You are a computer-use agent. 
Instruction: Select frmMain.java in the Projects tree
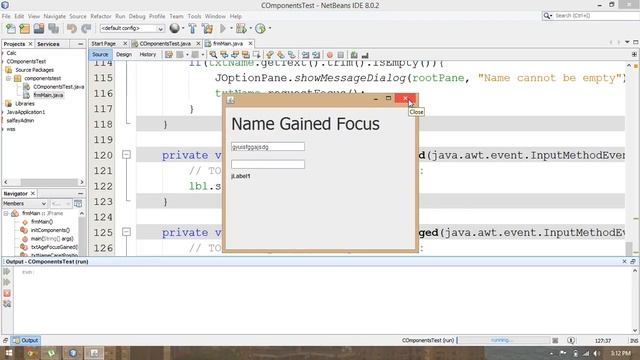point(48,95)
